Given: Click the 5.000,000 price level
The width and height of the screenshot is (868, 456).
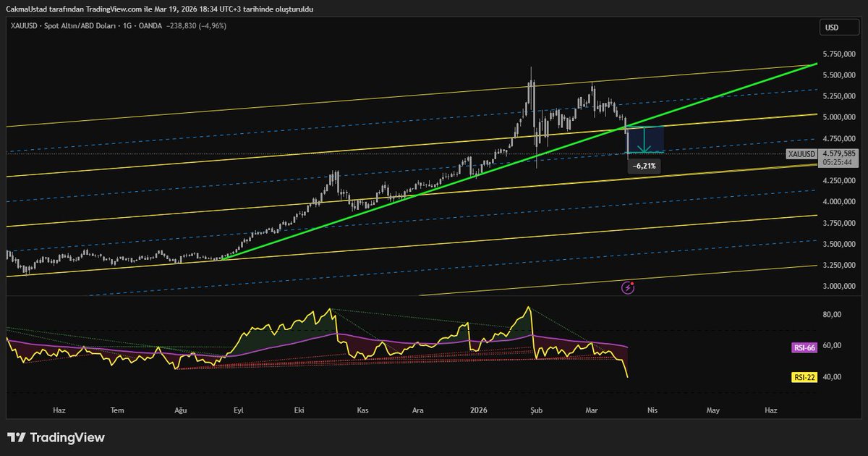Looking at the screenshot, I should [x=840, y=117].
